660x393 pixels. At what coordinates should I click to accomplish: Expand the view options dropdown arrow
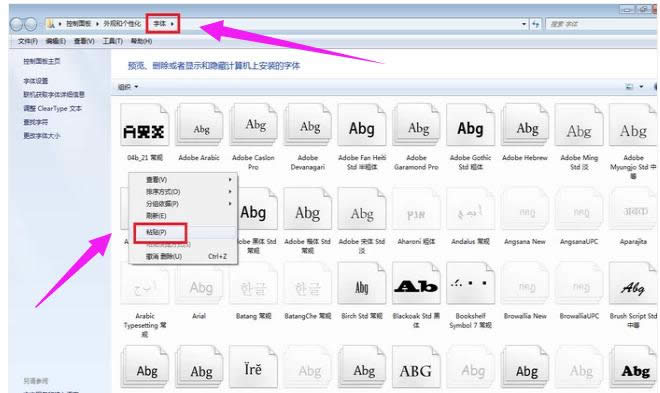[641, 87]
